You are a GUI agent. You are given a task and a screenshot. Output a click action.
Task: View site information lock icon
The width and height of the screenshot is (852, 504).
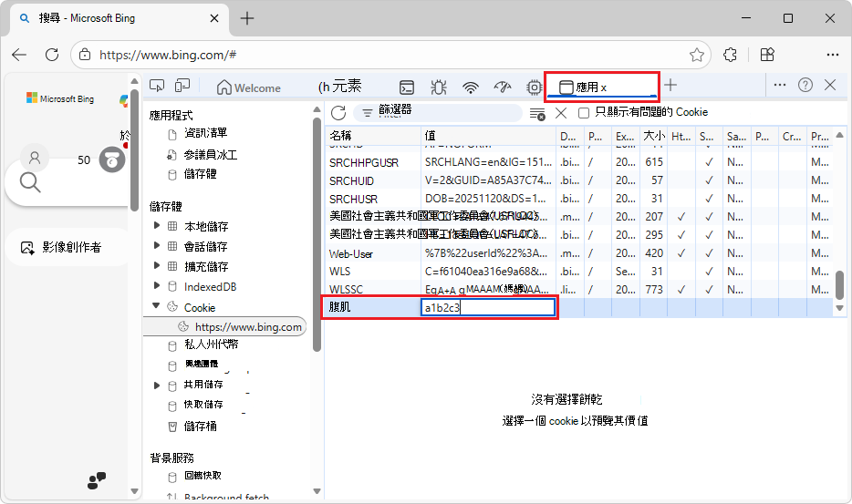tap(85, 55)
